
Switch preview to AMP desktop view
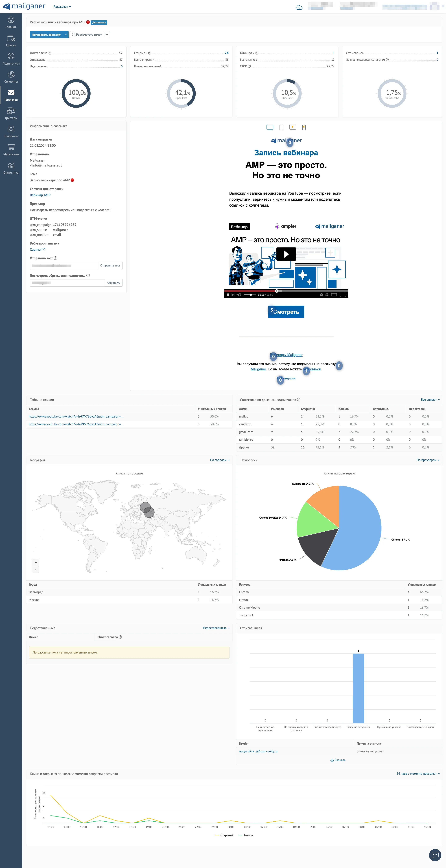tap(293, 127)
